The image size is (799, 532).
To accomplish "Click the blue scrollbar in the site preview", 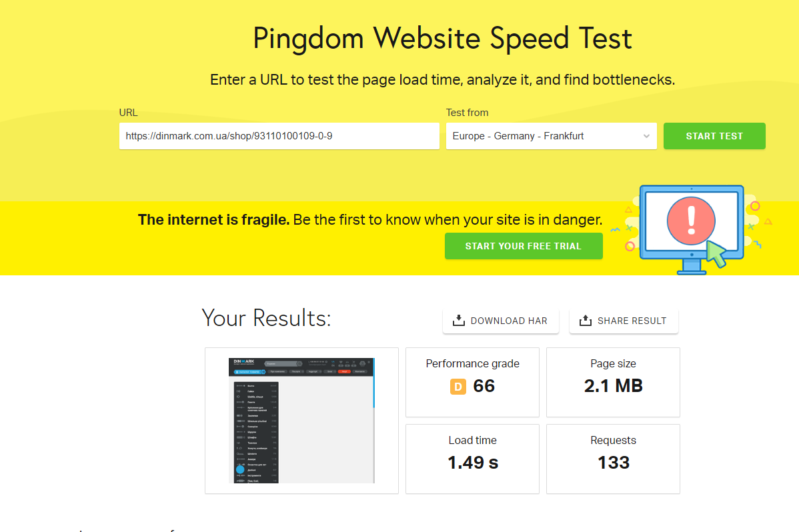I will click(x=374, y=383).
